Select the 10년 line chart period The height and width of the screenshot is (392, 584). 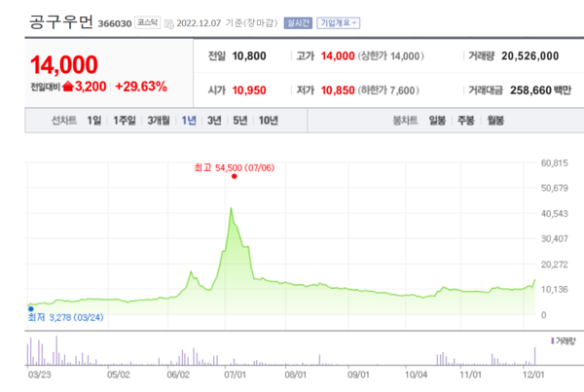coord(269,121)
